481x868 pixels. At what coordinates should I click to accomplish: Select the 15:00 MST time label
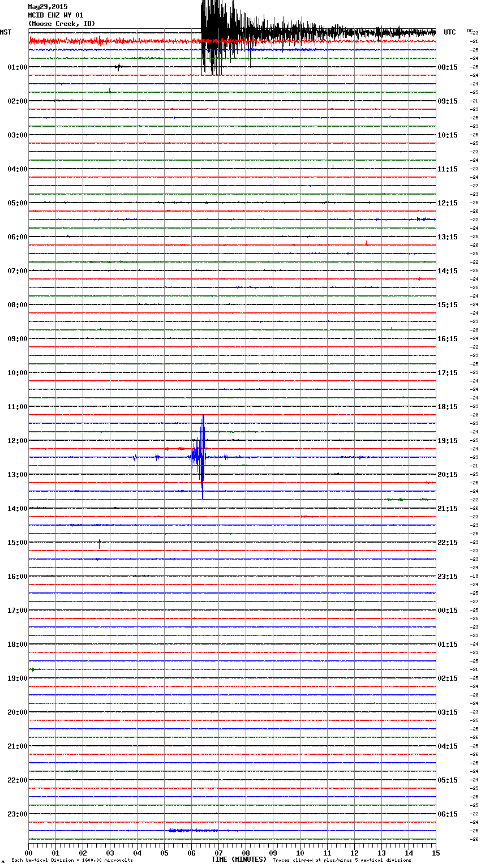click(x=18, y=543)
